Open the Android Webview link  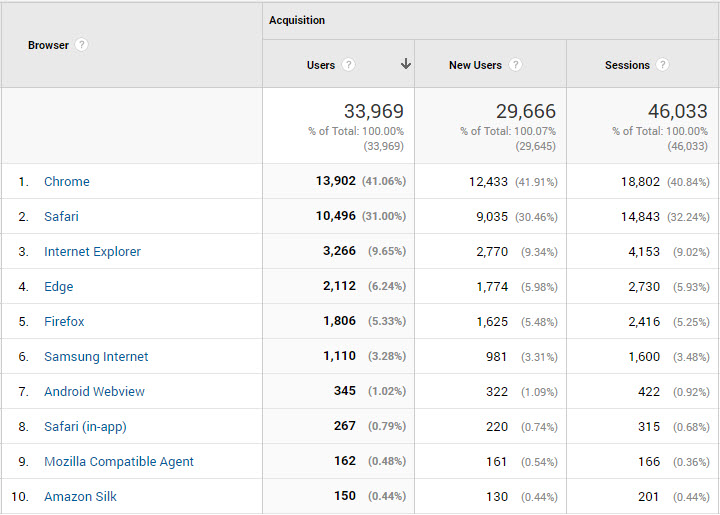(94, 392)
